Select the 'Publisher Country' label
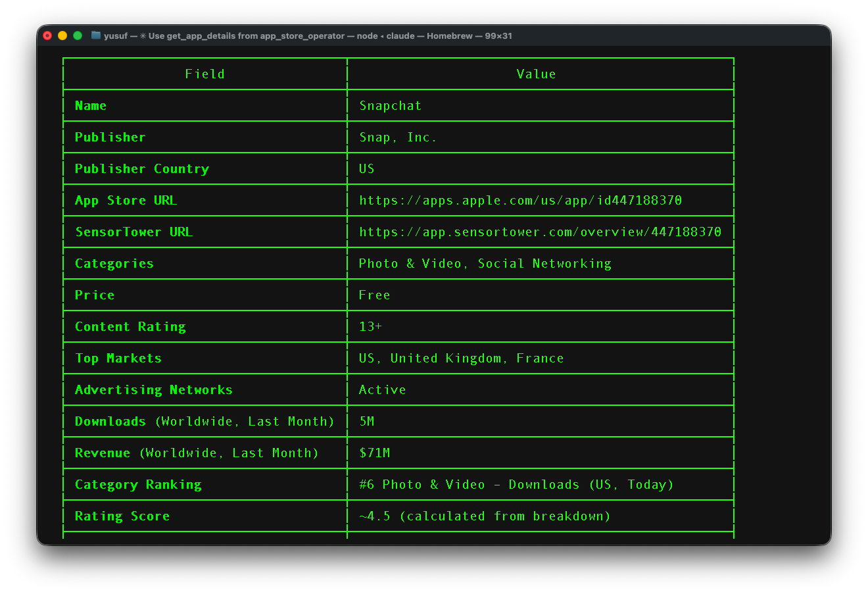The width and height of the screenshot is (868, 594). click(x=142, y=169)
